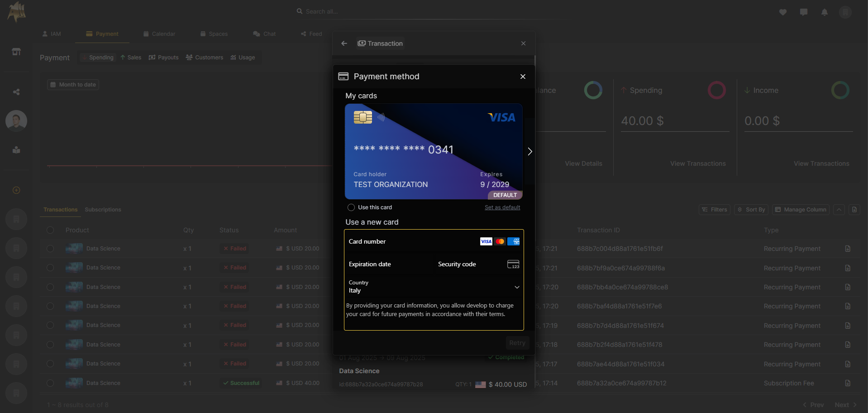Open the Subscriptions tab
Screen dimensions: 868x413
point(103,210)
